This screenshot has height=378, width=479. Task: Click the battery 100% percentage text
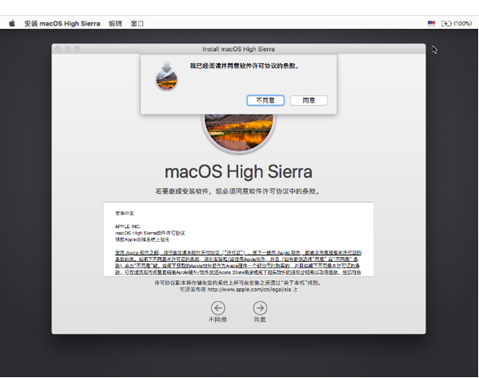point(463,23)
